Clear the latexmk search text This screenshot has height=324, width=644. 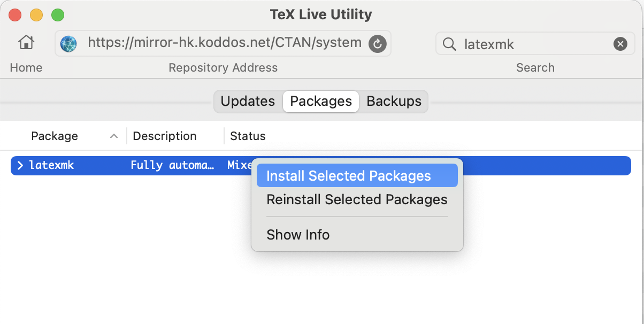coord(620,44)
